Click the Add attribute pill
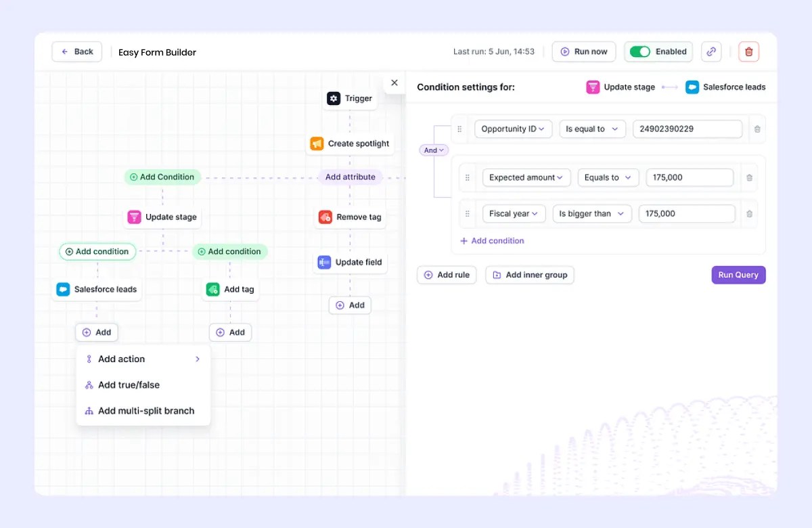Viewport: 812px width, 528px height. pos(350,177)
